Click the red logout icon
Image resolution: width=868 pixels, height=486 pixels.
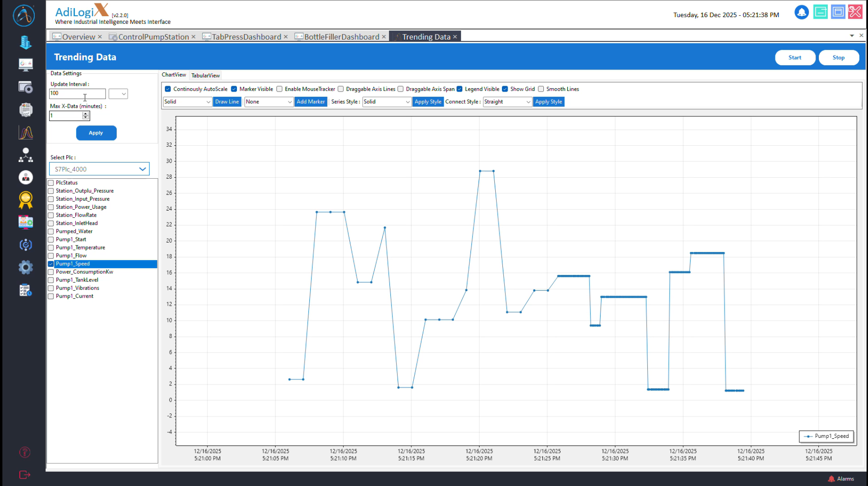[25, 475]
